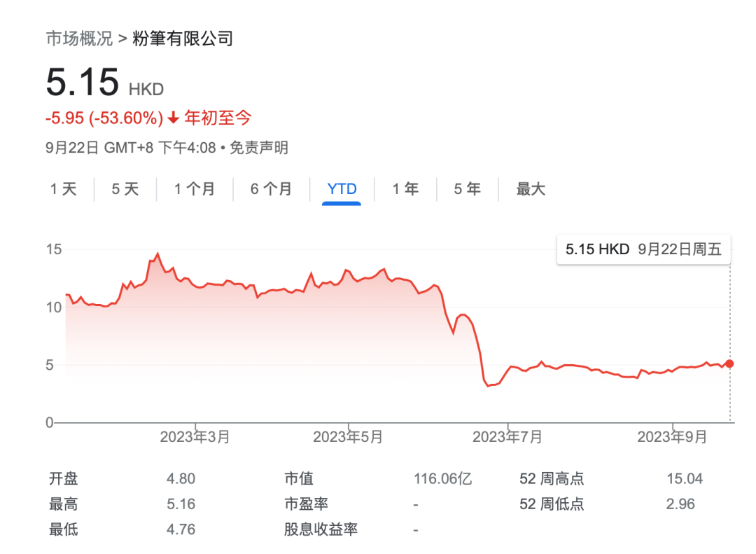Switch to the 5 天 range tab

click(x=125, y=188)
